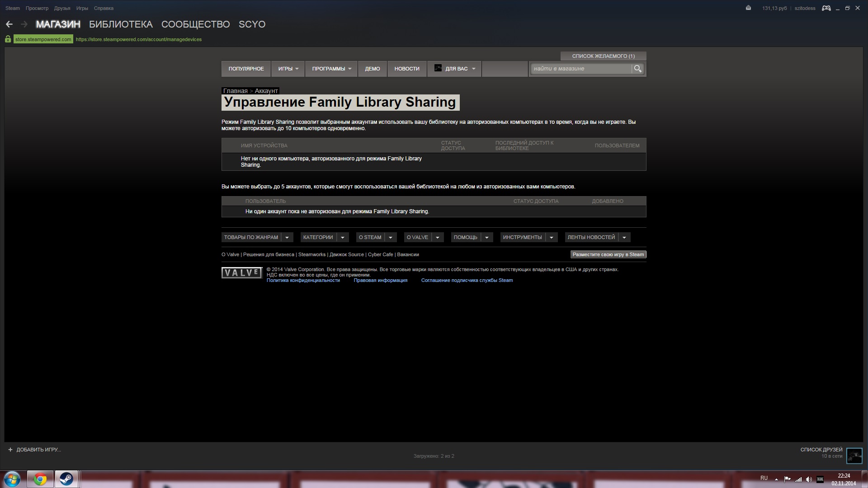Open the Игры menu

[x=82, y=8]
